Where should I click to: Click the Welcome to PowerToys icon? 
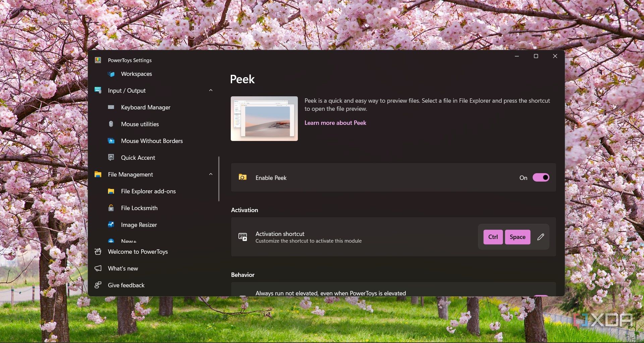98,251
